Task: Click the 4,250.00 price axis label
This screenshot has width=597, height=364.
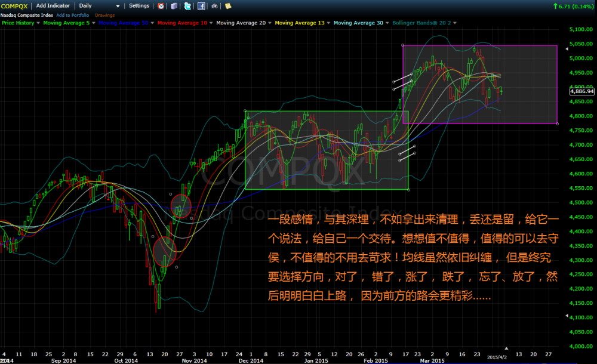Action: coord(581,274)
